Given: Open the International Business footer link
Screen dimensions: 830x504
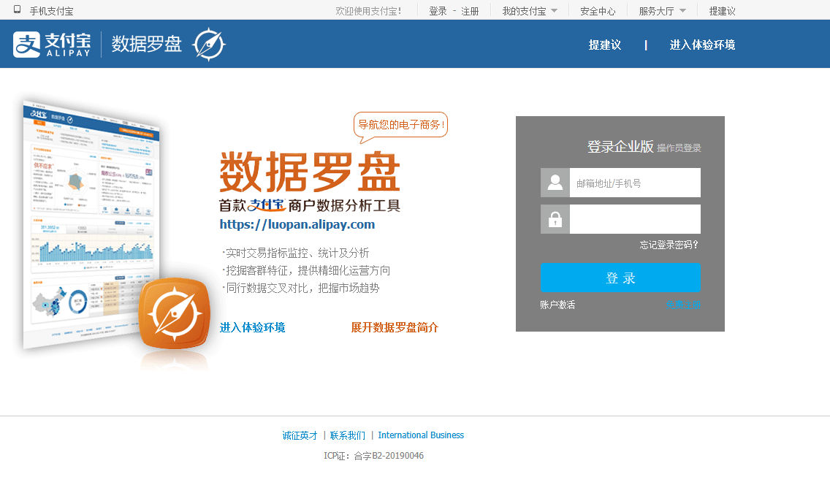Looking at the screenshot, I should click(x=421, y=435).
